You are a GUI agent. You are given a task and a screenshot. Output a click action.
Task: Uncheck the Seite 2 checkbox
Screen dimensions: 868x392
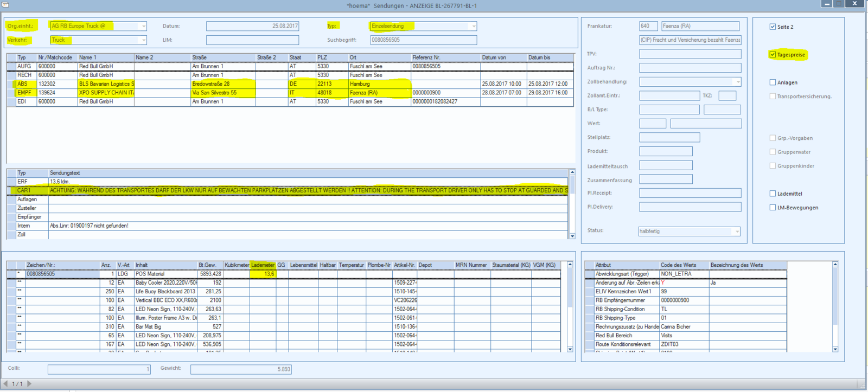[773, 27]
